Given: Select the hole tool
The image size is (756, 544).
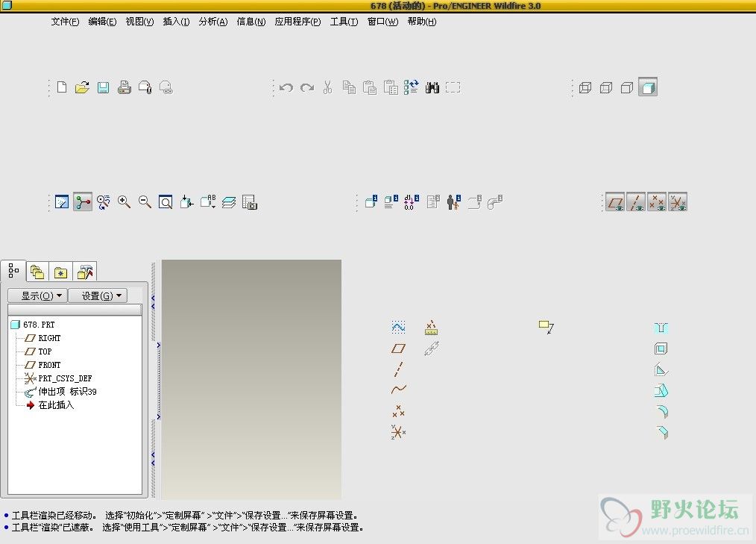Looking at the screenshot, I should click(661, 328).
